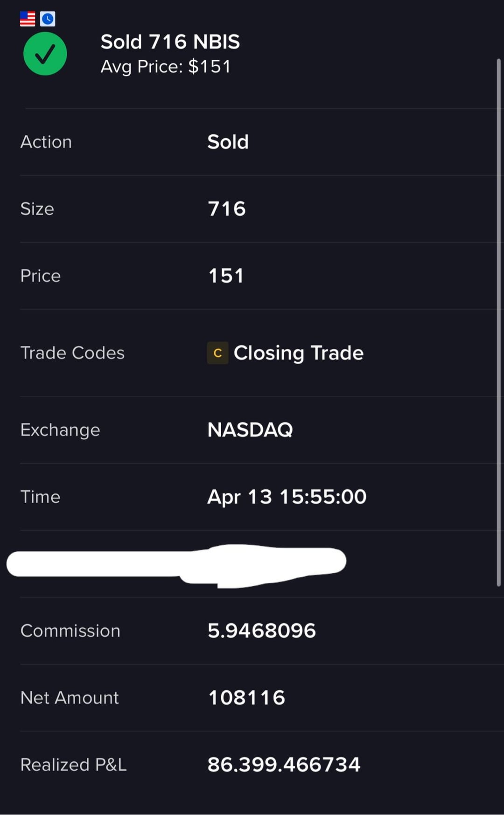Tap the green checkmark order status icon

pyautogui.click(x=45, y=54)
